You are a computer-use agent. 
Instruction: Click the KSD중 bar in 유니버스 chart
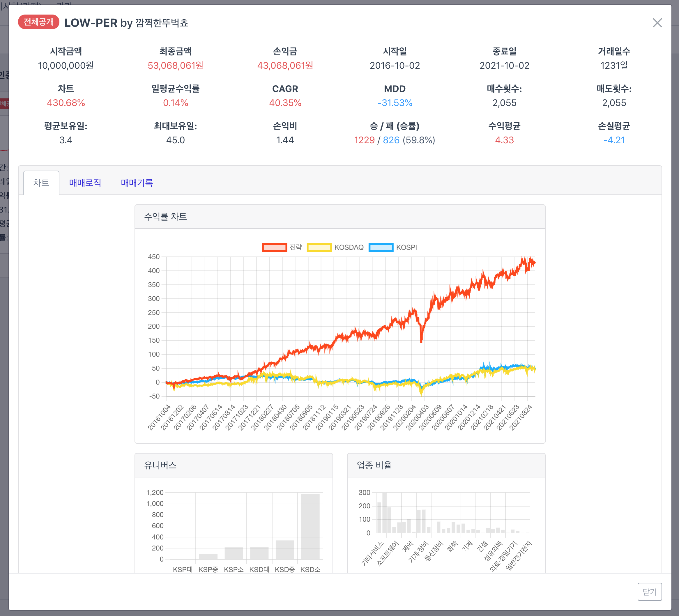[284, 549]
